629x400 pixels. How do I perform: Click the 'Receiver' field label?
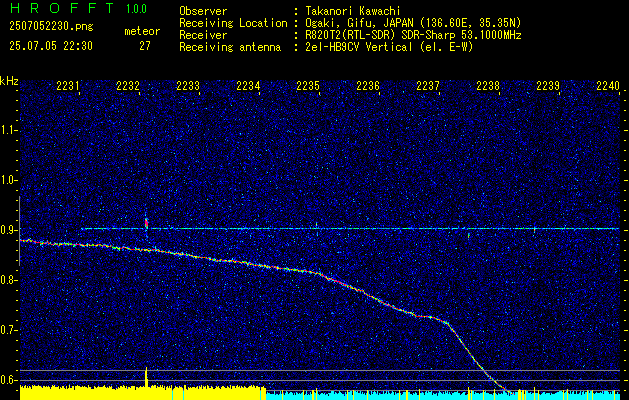point(203,35)
